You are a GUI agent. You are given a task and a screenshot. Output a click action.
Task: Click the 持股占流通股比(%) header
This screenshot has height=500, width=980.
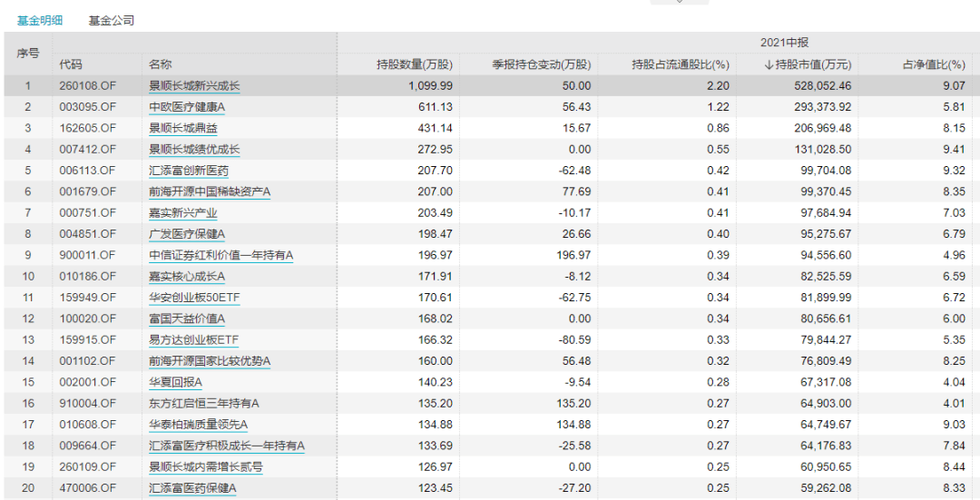tap(681, 64)
